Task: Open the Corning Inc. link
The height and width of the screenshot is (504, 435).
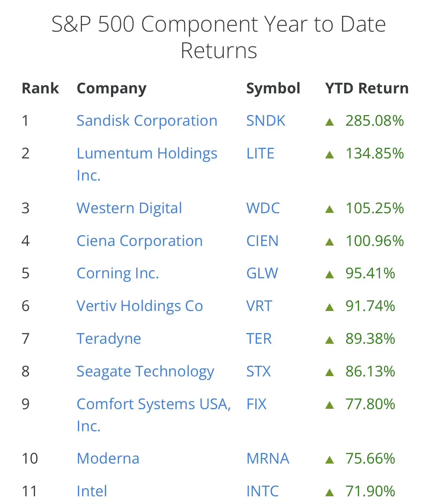Action: (118, 273)
